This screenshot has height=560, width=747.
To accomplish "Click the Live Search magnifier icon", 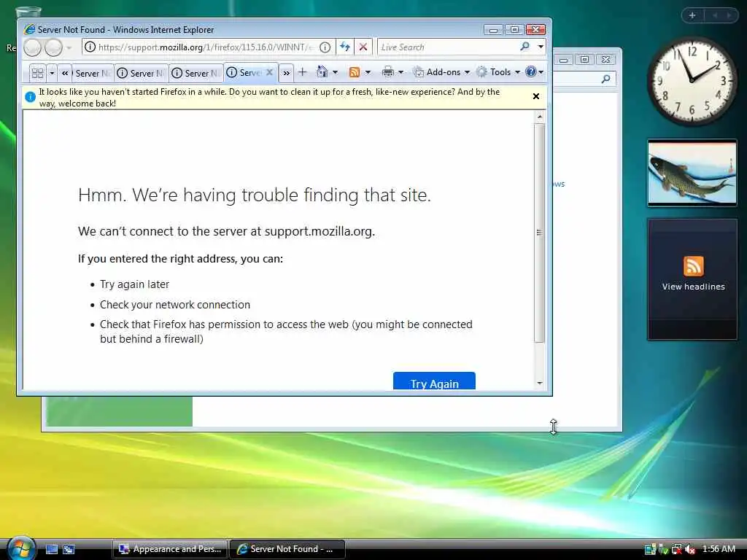I will [525, 47].
